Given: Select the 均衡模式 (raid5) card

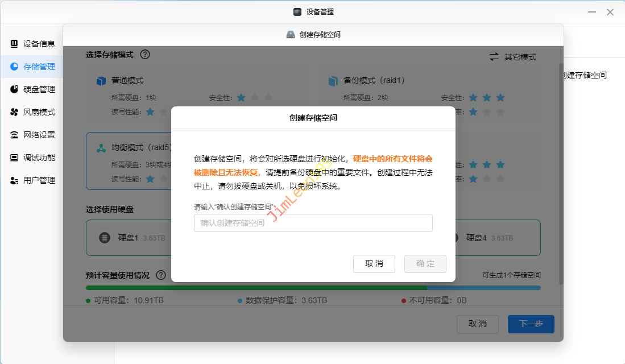Looking at the screenshot, I should pyautogui.click(x=128, y=162).
